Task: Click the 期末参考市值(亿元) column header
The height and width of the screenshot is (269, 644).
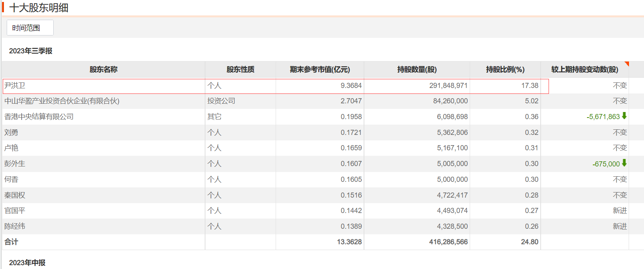Action: tap(320, 69)
